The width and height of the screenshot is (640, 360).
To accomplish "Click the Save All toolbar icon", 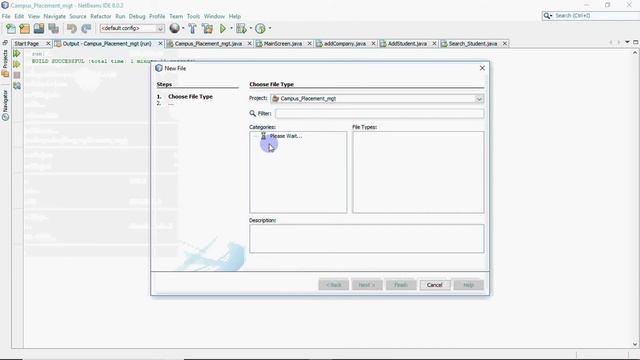I will point(53,28).
